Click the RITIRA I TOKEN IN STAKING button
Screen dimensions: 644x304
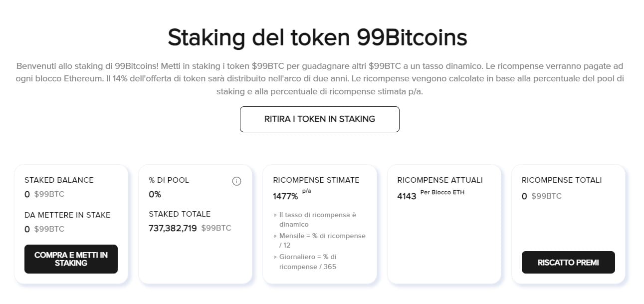click(x=320, y=119)
